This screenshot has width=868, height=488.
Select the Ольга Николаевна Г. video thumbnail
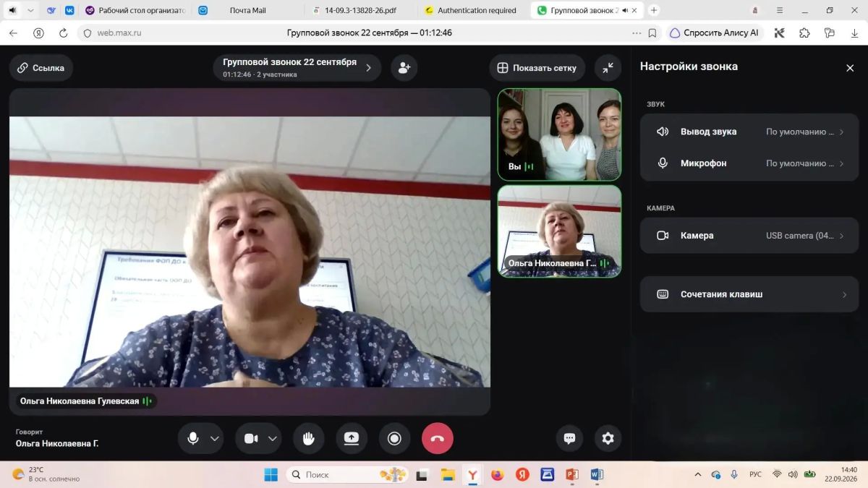pos(559,231)
